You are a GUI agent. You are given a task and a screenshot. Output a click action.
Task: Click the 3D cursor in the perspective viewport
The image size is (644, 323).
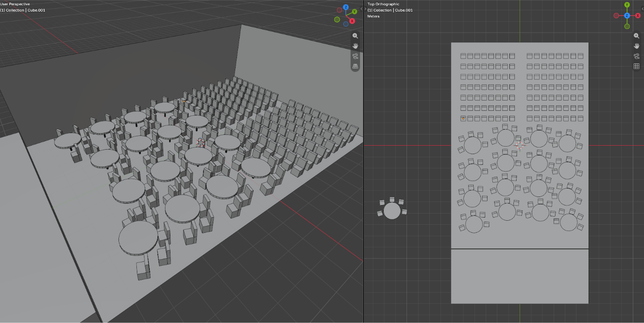(201, 143)
